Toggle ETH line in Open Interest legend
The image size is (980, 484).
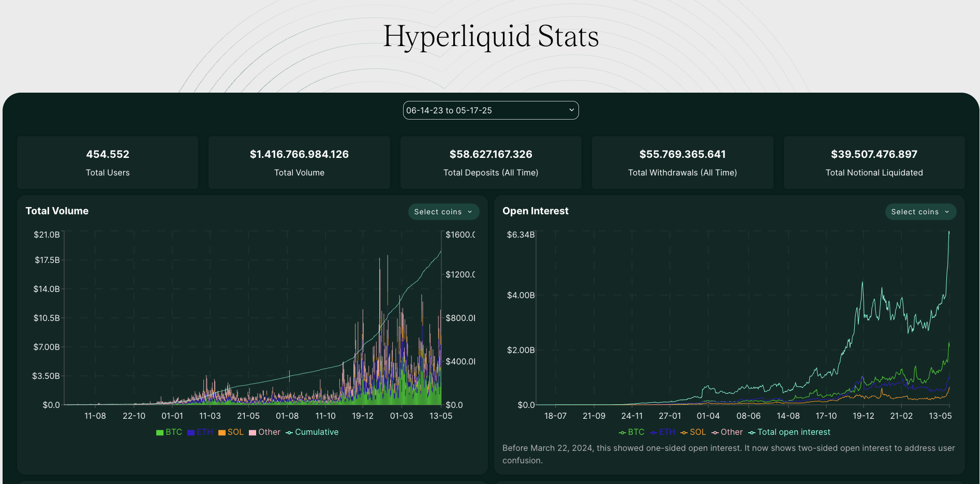663,432
